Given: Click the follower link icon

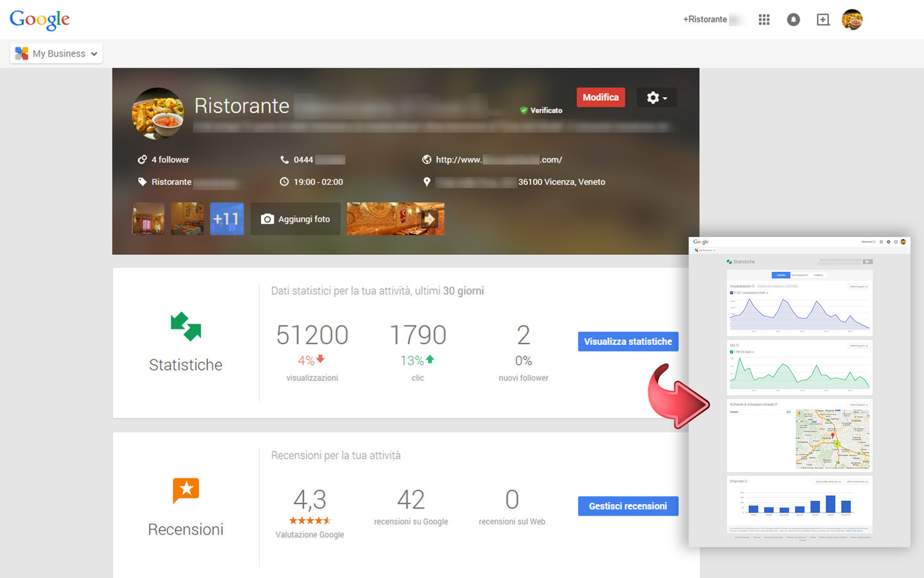Looking at the screenshot, I should point(142,159).
